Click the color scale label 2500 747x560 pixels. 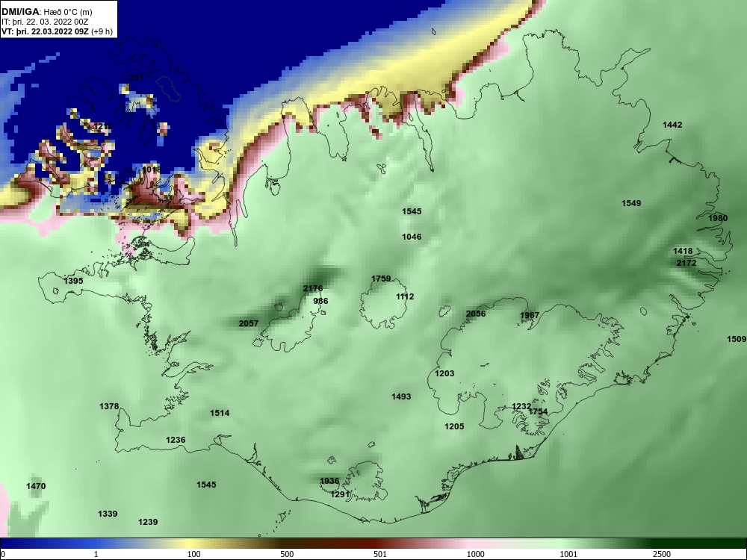662,554
